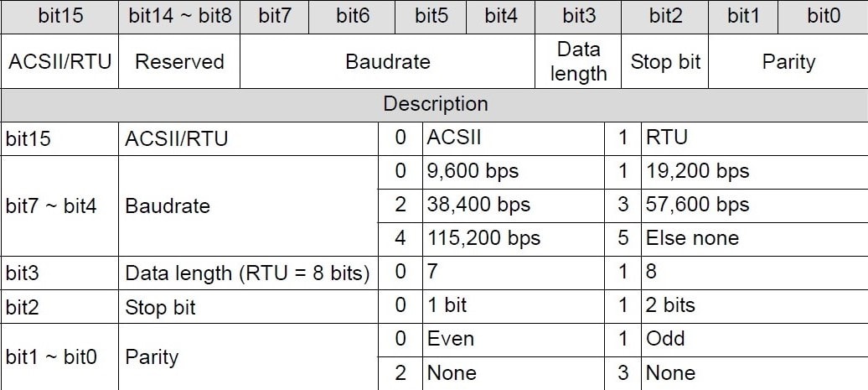The width and height of the screenshot is (868, 390).
Task: Click the 19,200 bps entry
Action: pyautogui.click(x=755, y=172)
